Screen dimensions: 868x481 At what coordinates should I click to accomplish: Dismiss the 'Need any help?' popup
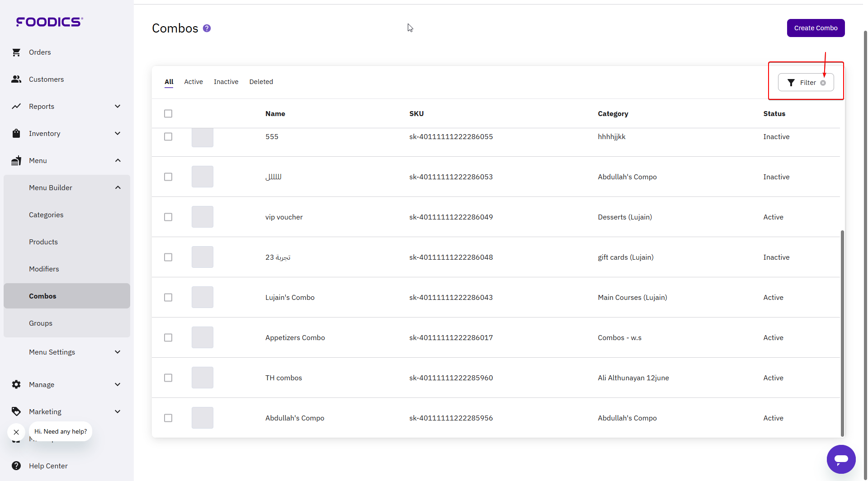click(16, 432)
